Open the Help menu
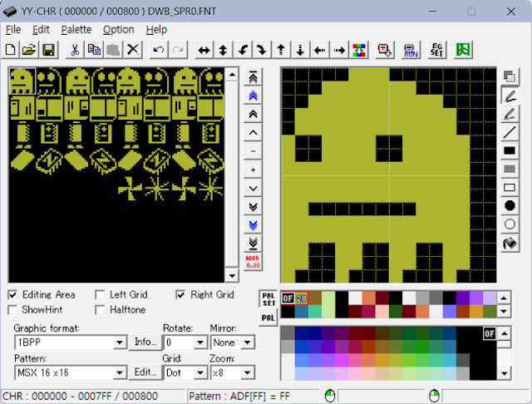Screen dimensions: 532x404 [156, 30]
